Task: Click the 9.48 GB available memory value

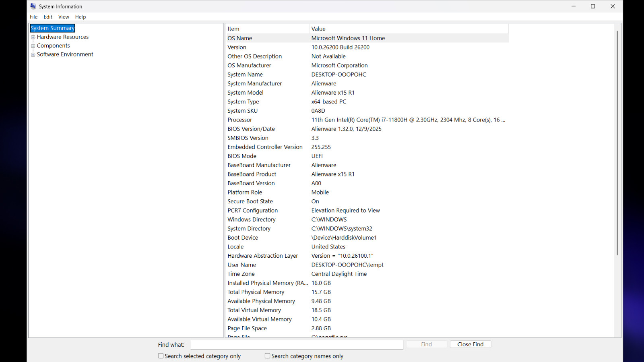Action: tap(321, 301)
